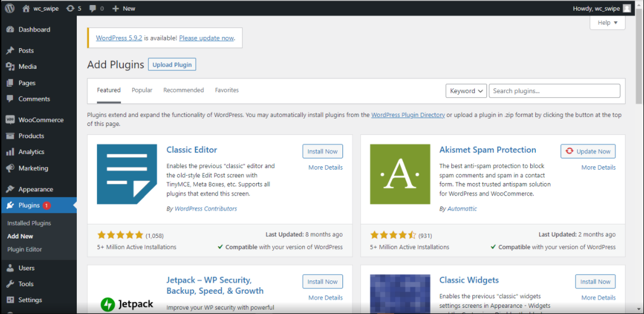
Task: Switch to the Recommended tab
Action: tap(184, 90)
